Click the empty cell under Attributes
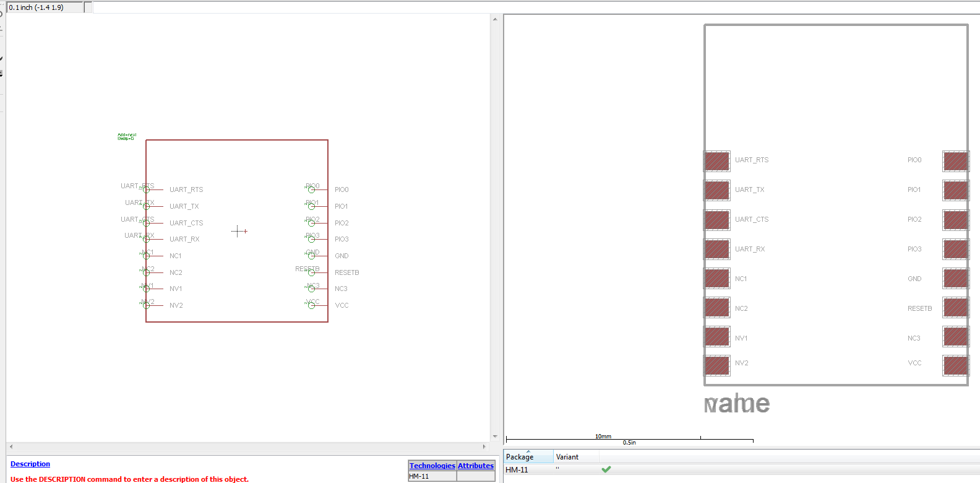 click(x=476, y=476)
